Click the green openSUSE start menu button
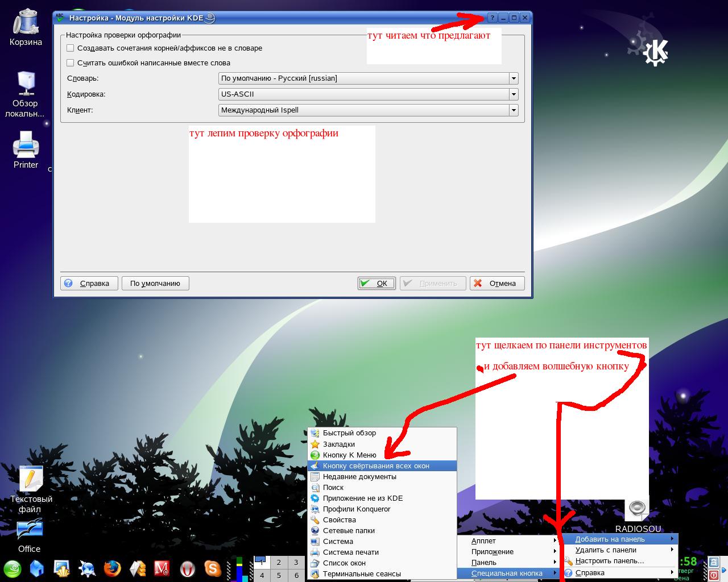 tap(13, 568)
